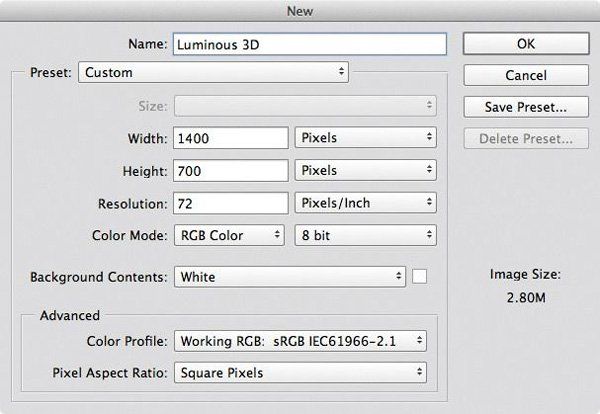Open the Resolution Pixels/Inch dropdown
Viewport: 600px width, 414px height.
pyautogui.click(x=365, y=203)
